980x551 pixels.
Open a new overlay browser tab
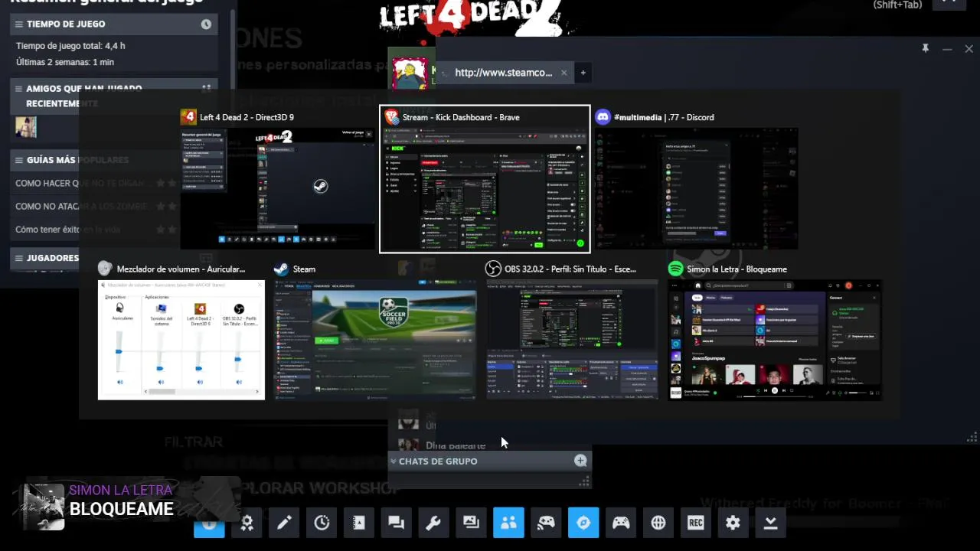tap(583, 73)
